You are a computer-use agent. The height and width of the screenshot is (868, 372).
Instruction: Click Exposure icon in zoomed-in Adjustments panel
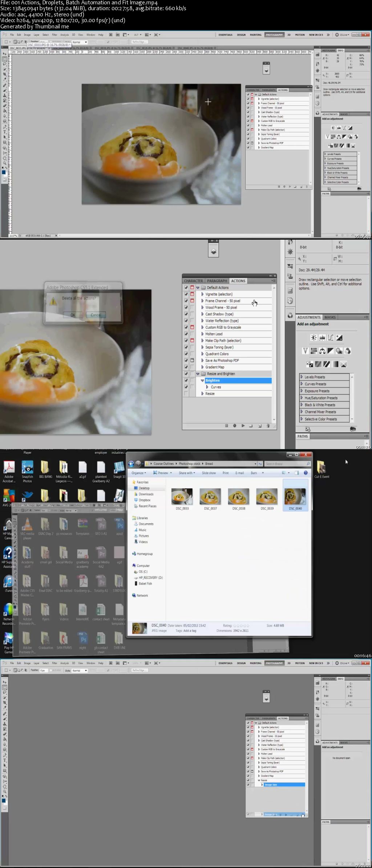point(339,337)
